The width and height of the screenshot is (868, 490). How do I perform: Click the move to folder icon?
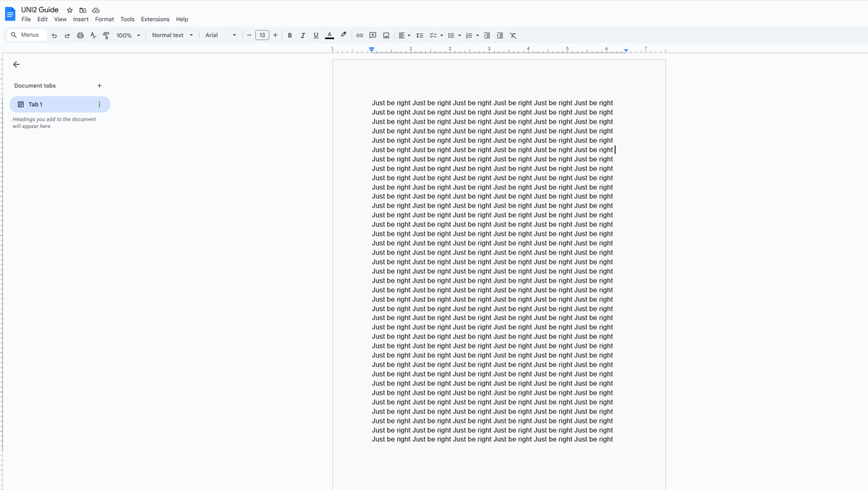click(x=82, y=10)
